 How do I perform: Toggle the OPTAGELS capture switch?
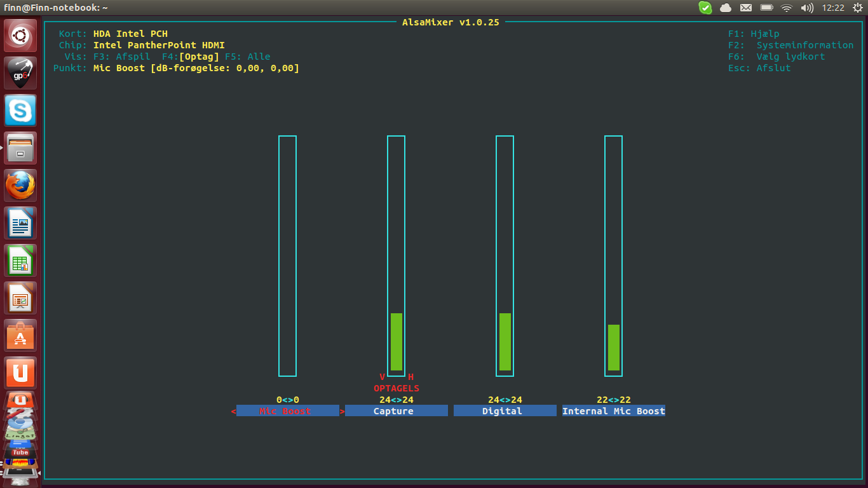click(397, 388)
